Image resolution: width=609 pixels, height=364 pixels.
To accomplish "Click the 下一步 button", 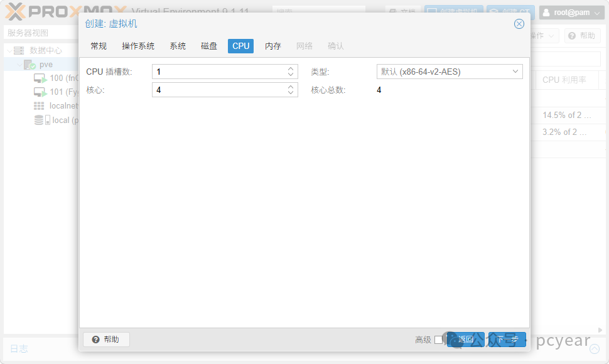I will pyautogui.click(x=507, y=340).
